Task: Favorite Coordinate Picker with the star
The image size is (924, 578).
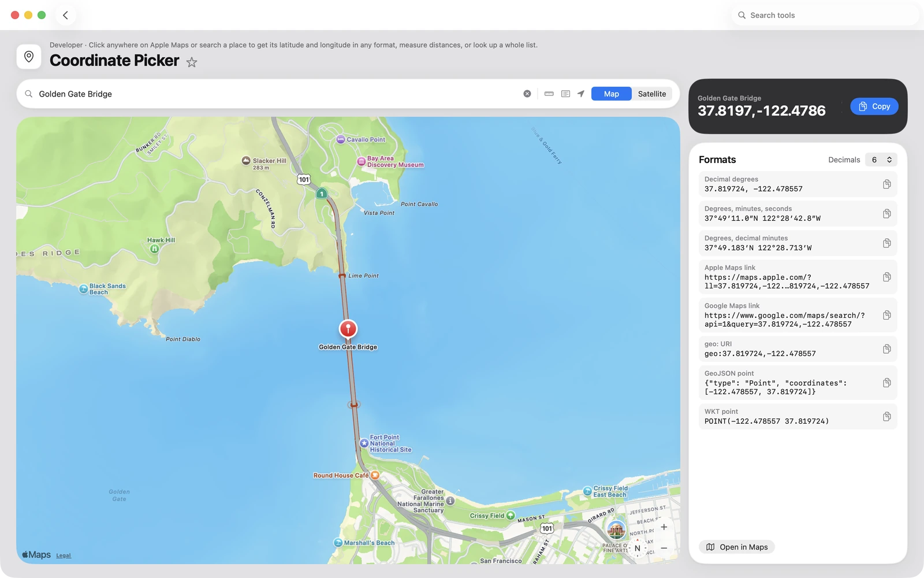Action: coord(192,62)
